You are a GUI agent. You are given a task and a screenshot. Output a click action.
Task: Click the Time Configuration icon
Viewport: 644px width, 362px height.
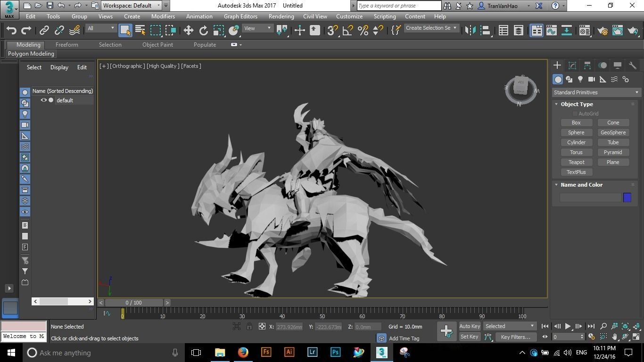click(x=591, y=337)
